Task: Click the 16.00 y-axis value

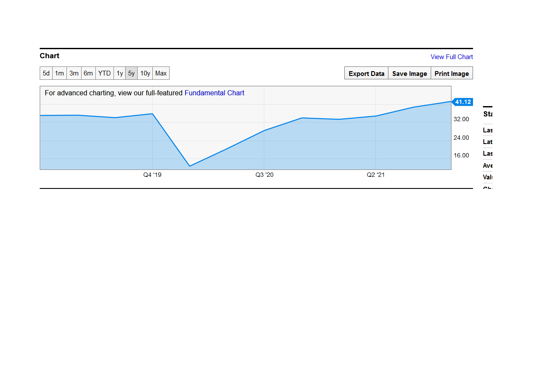Action: pyautogui.click(x=461, y=155)
